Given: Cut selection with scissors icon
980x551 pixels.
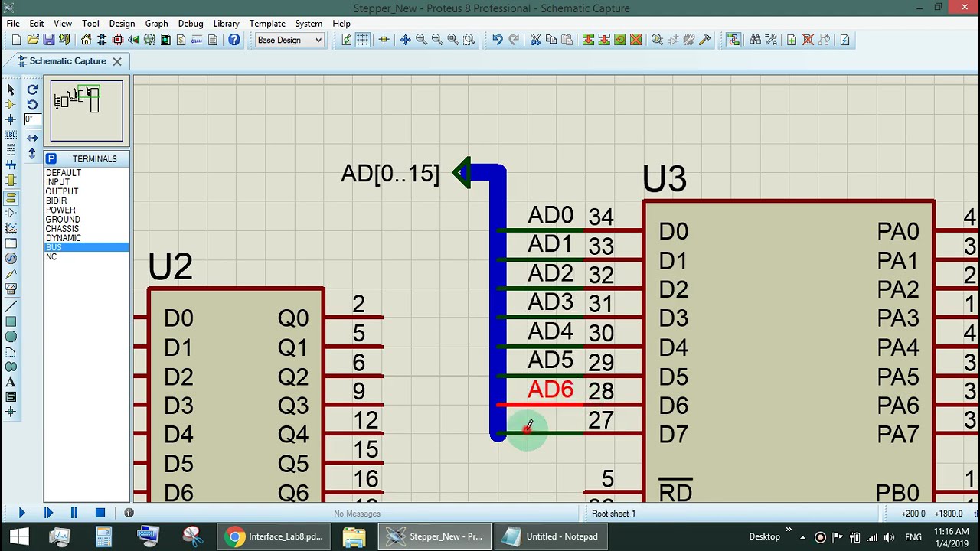Looking at the screenshot, I should [535, 40].
